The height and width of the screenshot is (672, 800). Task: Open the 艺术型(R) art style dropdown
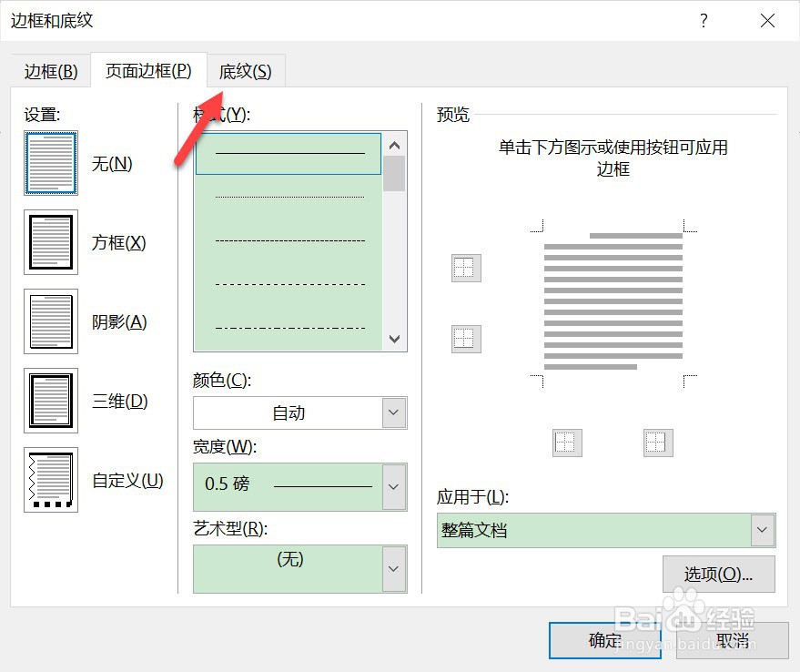(392, 569)
